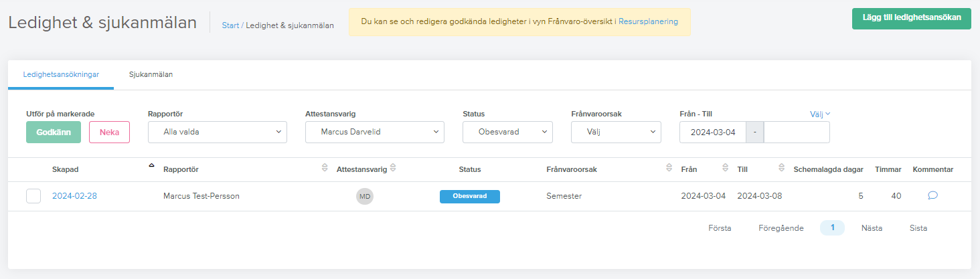Expand the Frånvaroorsak Välj dropdown
The image size is (980, 279).
click(x=616, y=132)
